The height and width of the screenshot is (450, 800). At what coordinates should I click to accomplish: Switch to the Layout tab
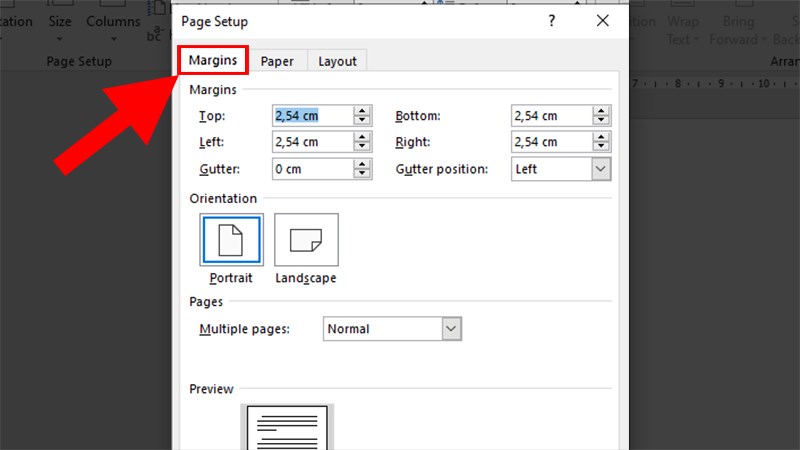(x=337, y=61)
